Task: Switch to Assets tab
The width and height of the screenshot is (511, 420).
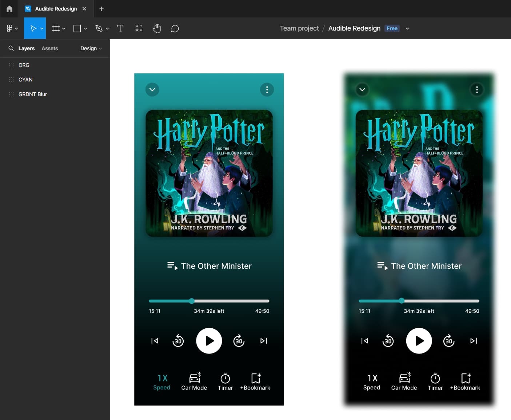Action: [49, 48]
